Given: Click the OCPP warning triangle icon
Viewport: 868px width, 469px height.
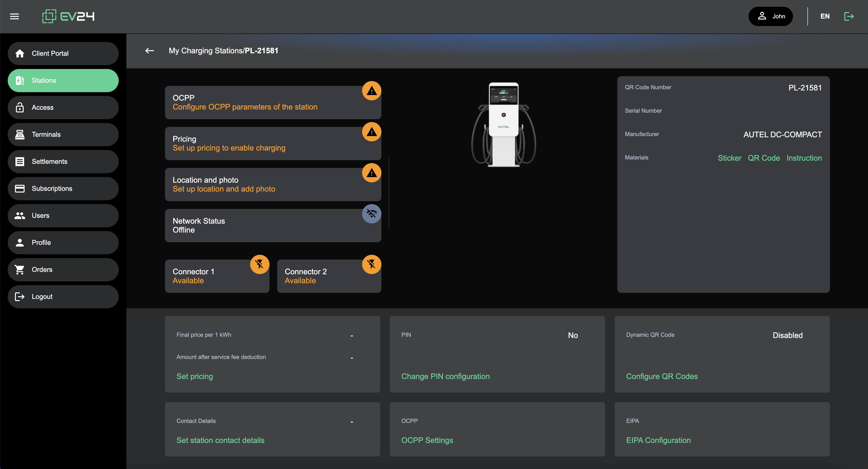Looking at the screenshot, I should pos(371,91).
